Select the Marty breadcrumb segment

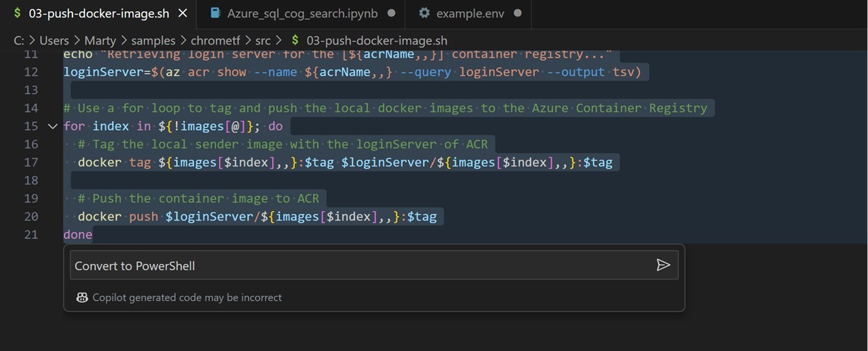coord(100,40)
